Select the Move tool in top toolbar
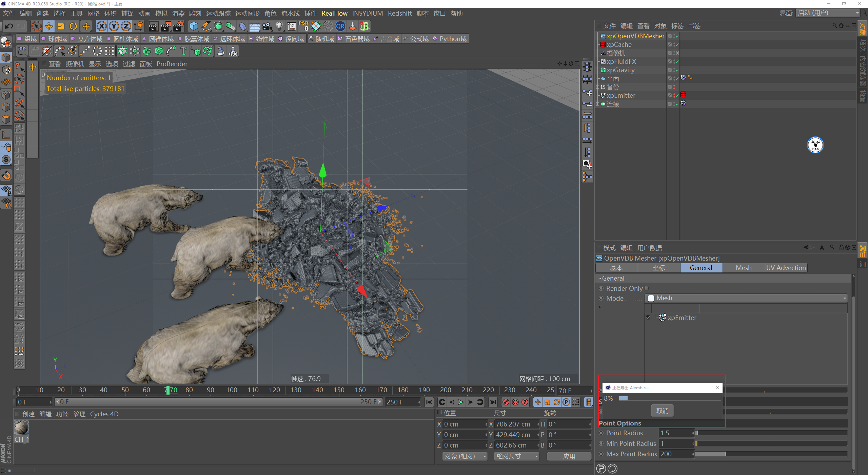The width and height of the screenshot is (868, 475). point(48,26)
